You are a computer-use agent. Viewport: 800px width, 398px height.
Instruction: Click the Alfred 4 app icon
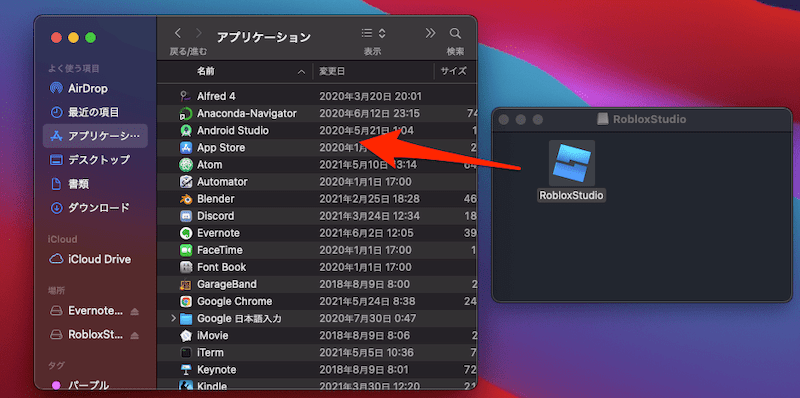tap(186, 96)
